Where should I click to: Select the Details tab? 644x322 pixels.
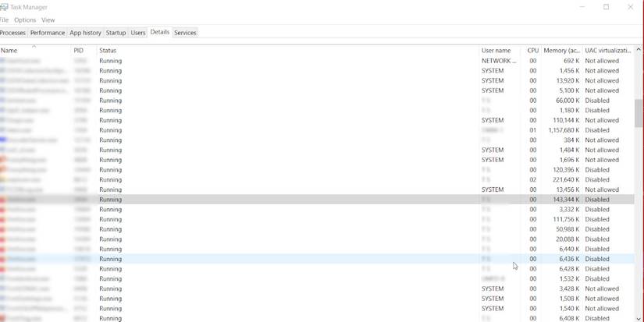click(x=160, y=32)
